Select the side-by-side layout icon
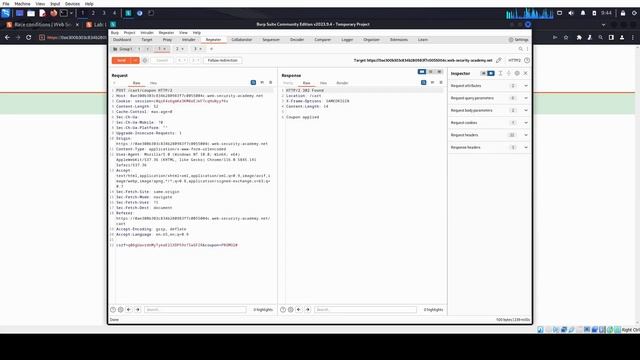Viewport: 640px width, 360px height. (422, 72)
